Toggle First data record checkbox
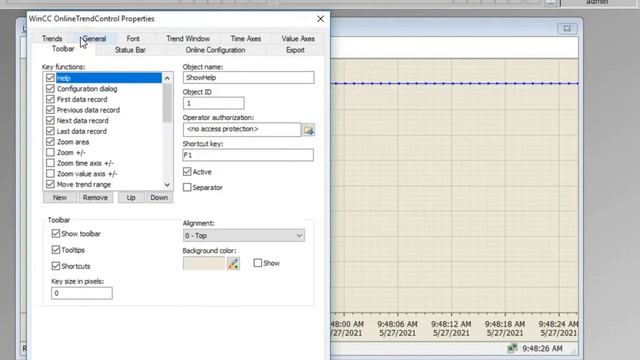Image resolution: width=640 pixels, height=360 pixels. click(x=50, y=99)
